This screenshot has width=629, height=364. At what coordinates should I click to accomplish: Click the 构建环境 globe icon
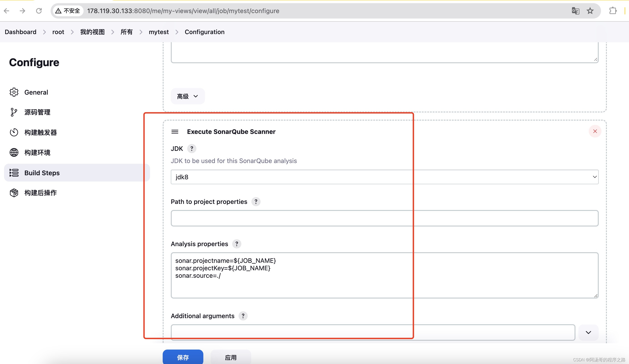[14, 152]
